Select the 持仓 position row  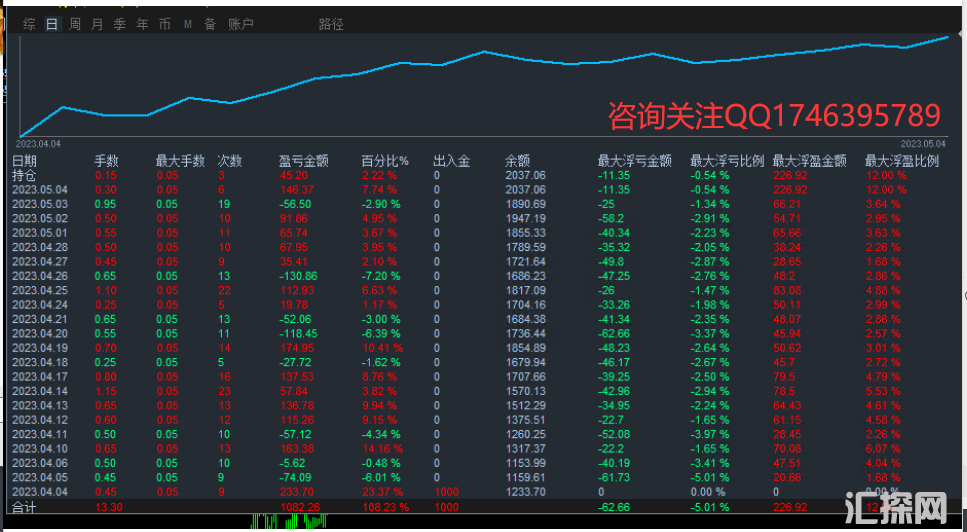point(23,175)
